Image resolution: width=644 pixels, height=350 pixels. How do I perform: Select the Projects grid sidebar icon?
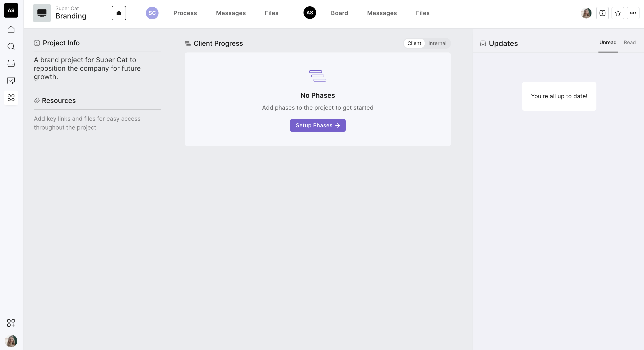(x=11, y=98)
